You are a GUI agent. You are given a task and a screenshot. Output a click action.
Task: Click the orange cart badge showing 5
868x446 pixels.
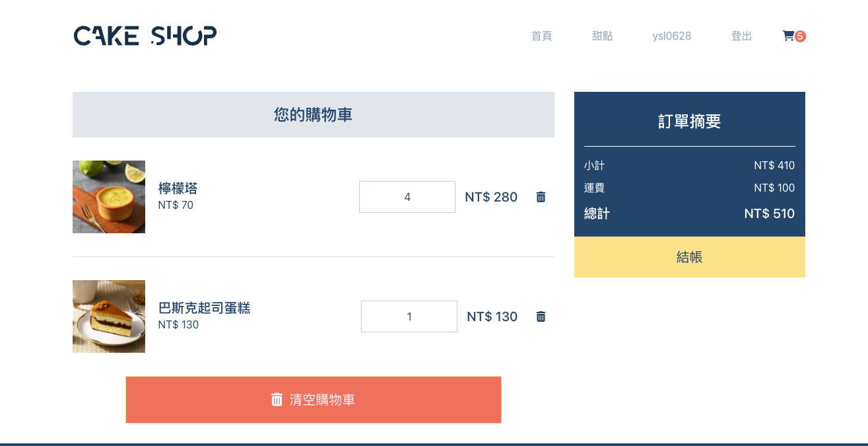pos(800,36)
